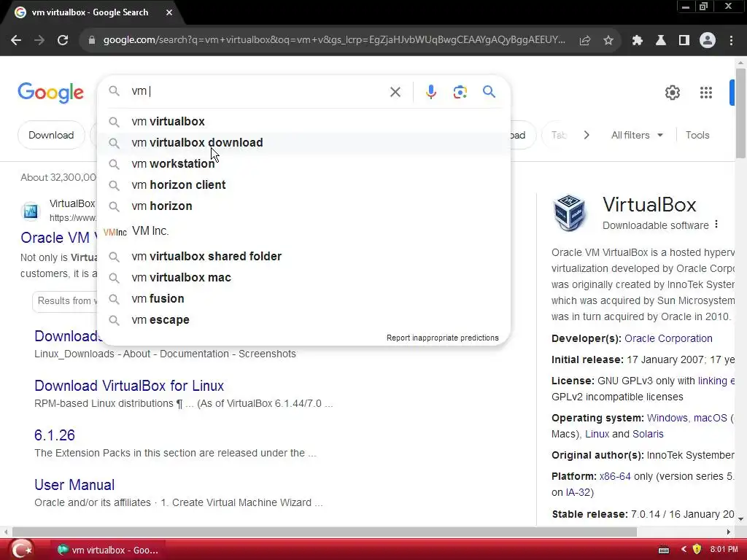Pick vm virtualbox mac suggestion
Viewport: 747px width, 560px height.
tap(303, 278)
